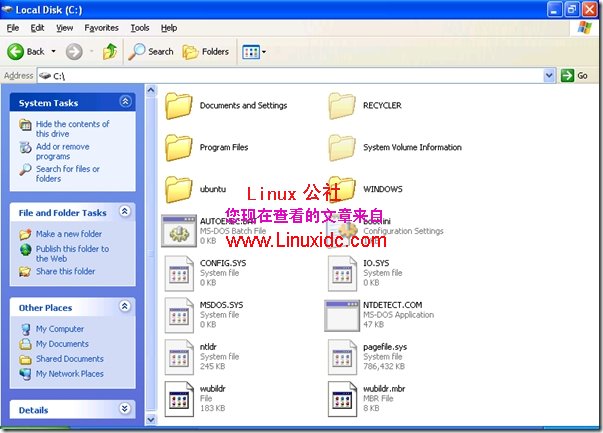Click the globe Publish to Web icon
This screenshot has height=433, width=603.
tap(25, 250)
